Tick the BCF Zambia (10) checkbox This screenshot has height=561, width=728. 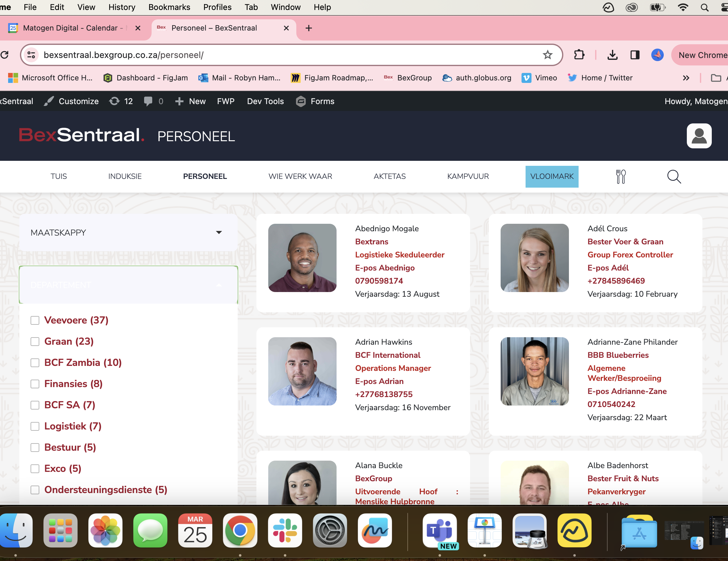(x=35, y=363)
